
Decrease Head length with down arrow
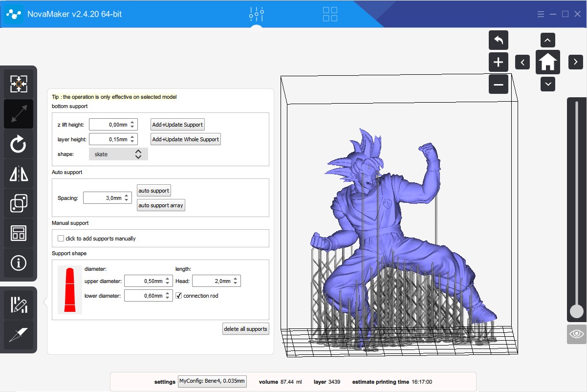[x=236, y=284]
